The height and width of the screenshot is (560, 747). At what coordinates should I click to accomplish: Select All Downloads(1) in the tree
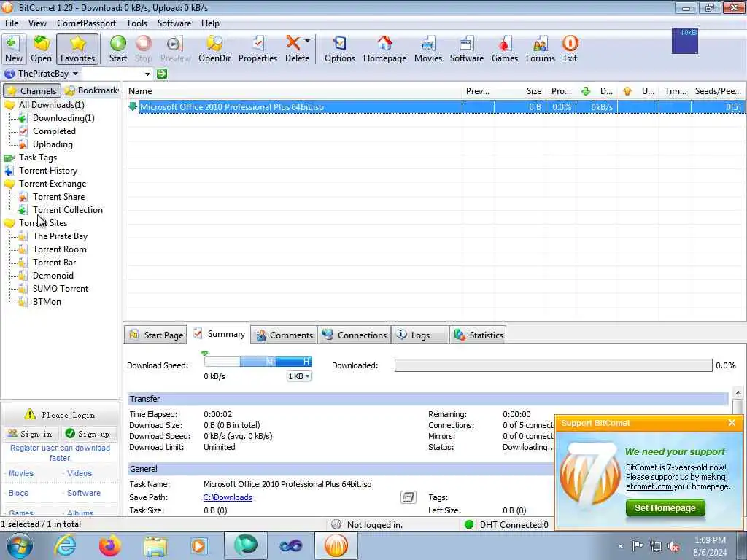(52, 105)
